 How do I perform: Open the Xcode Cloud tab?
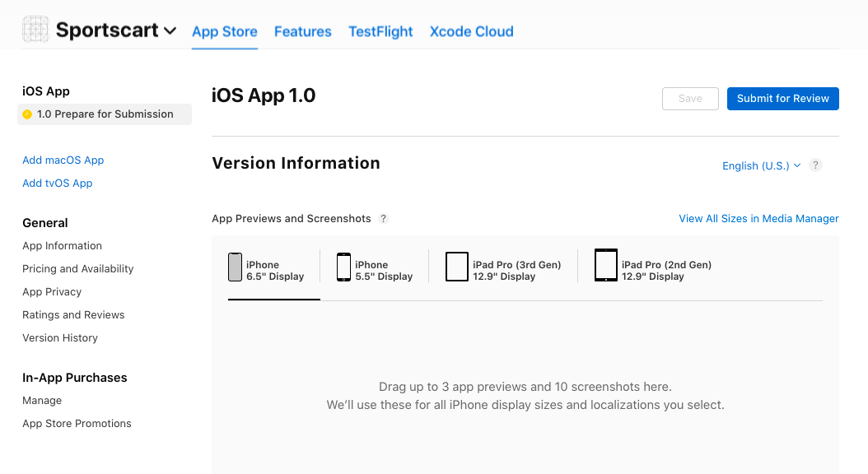pyautogui.click(x=471, y=31)
